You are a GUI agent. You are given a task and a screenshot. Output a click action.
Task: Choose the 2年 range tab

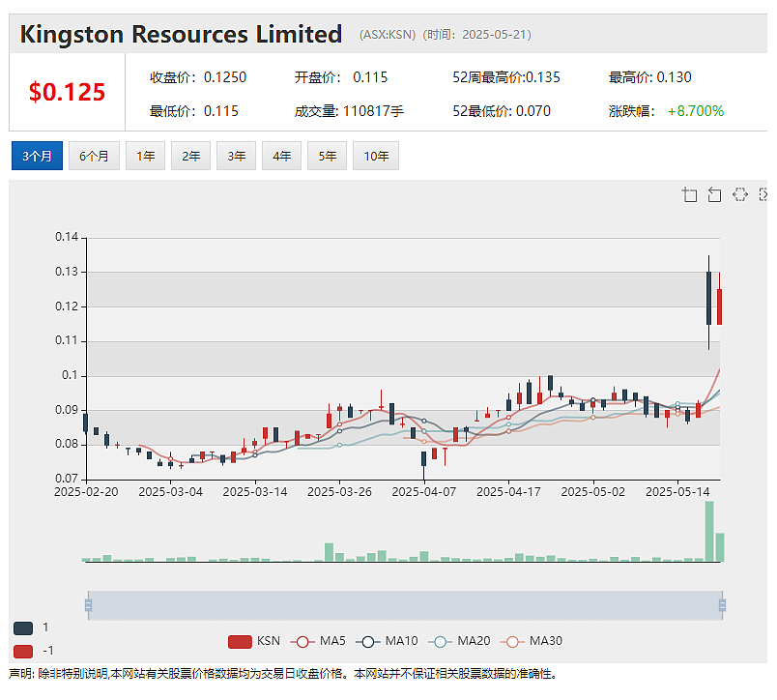[x=190, y=157]
